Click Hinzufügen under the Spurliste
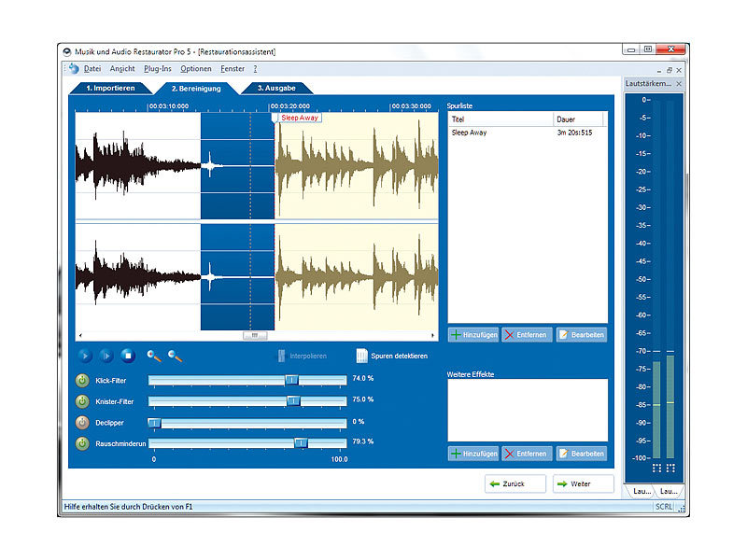This screenshot has height=560, width=747. pyautogui.click(x=473, y=335)
